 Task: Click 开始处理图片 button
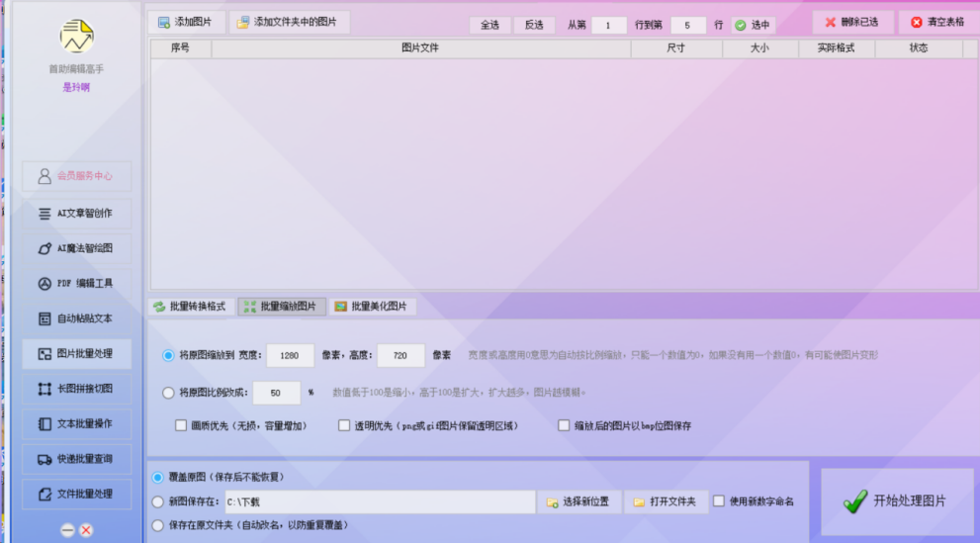pos(896,501)
